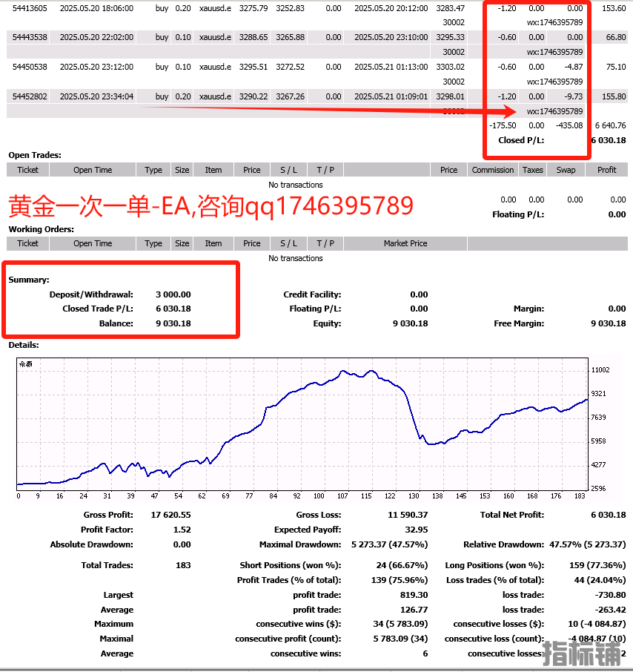Click total swap -435.08
Image resolution: width=633 pixels, height=672 pixels.
(x=569, y=125)
